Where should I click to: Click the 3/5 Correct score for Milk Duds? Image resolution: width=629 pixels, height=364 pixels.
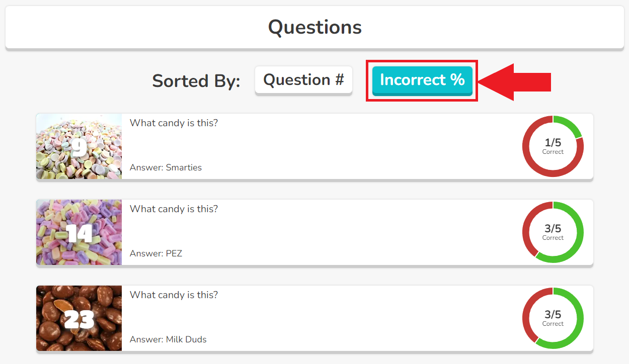553,318
